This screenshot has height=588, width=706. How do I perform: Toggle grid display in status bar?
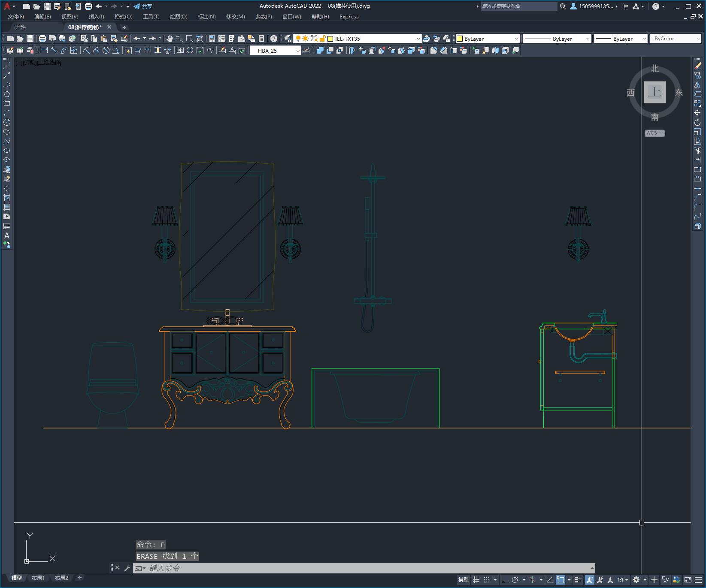476,580
